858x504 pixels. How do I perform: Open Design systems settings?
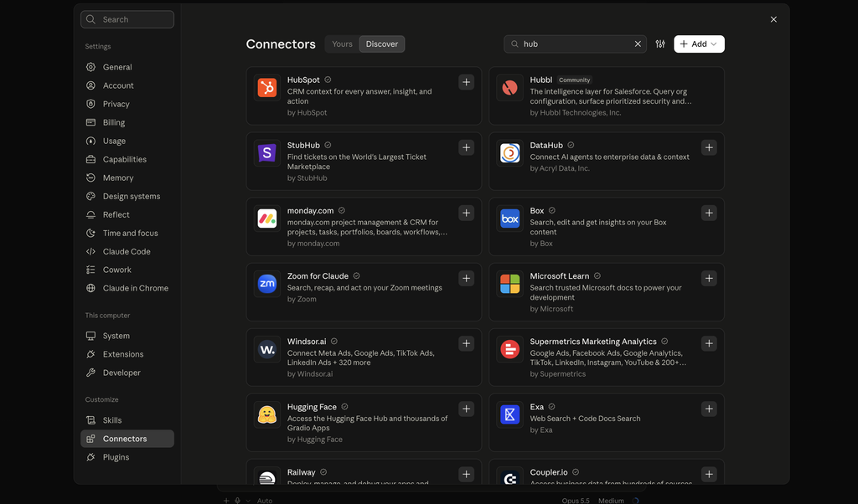point(127,196)
